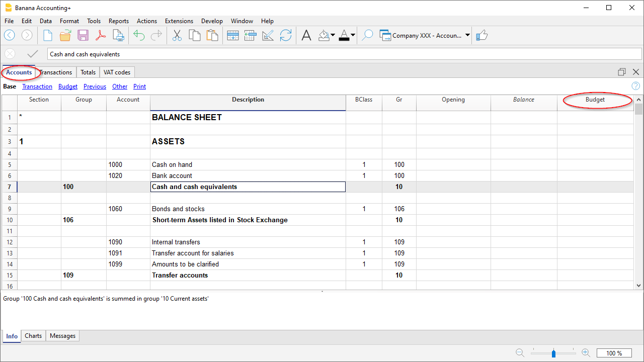This screenshot has width=644, height=362.
Task: Switch to the VAT codes tab
Action: [117, 72]
